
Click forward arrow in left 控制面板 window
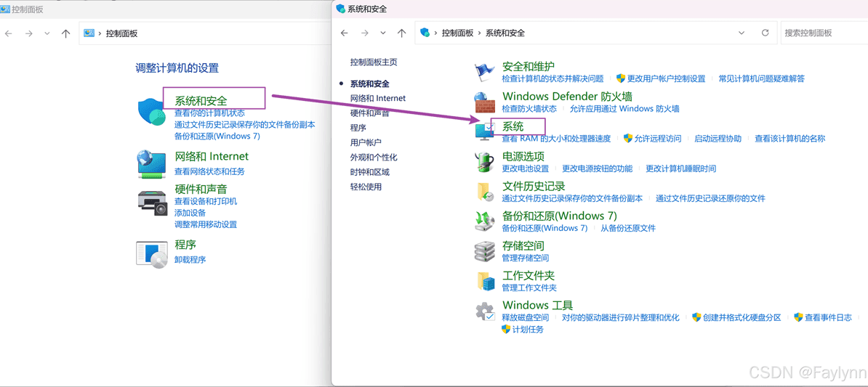point(29,33)
